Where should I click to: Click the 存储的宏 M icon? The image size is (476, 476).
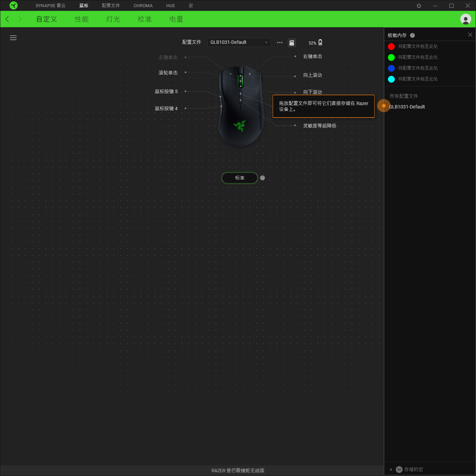399,470
